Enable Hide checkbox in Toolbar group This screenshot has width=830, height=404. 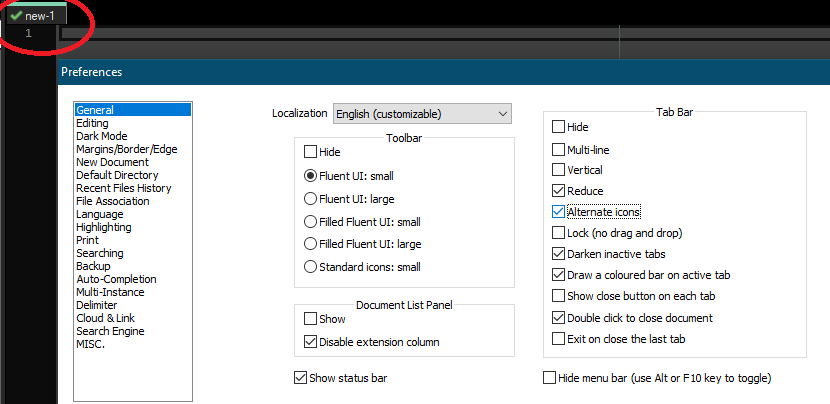point(311,152)
